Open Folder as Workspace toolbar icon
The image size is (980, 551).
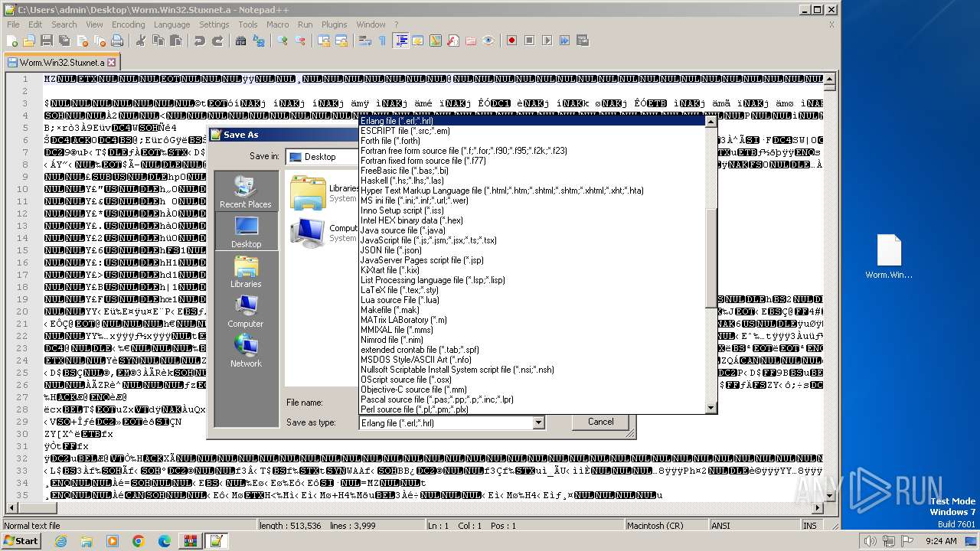tap(470, 41)
